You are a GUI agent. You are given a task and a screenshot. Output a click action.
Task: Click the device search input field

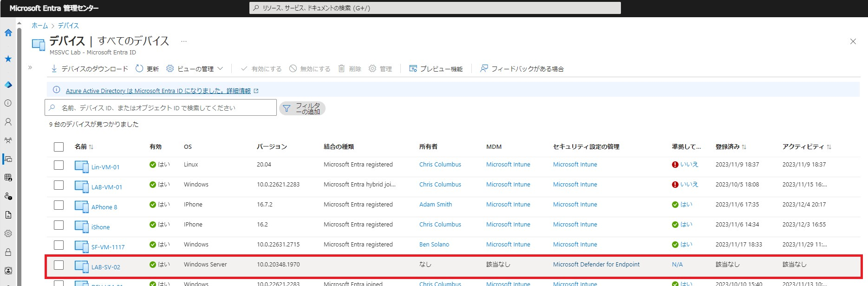(x=161, y=107)
